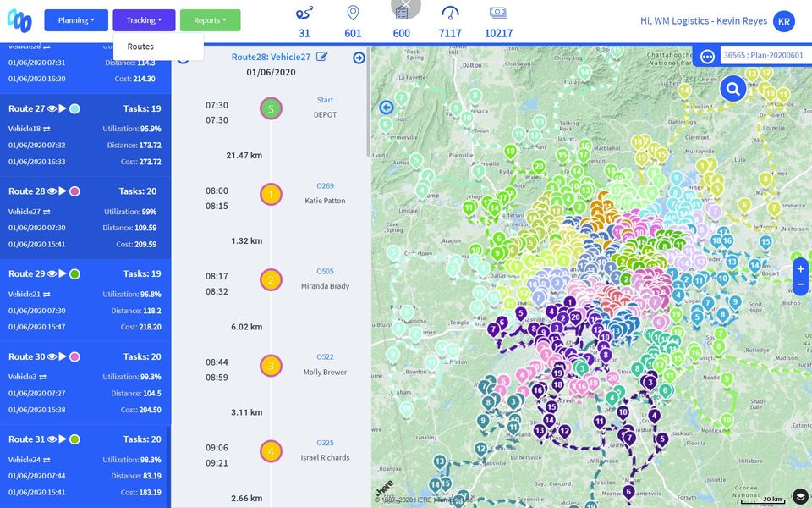
Task: Open order link O522
Action: pyautogui.click(x=325, y=356)
